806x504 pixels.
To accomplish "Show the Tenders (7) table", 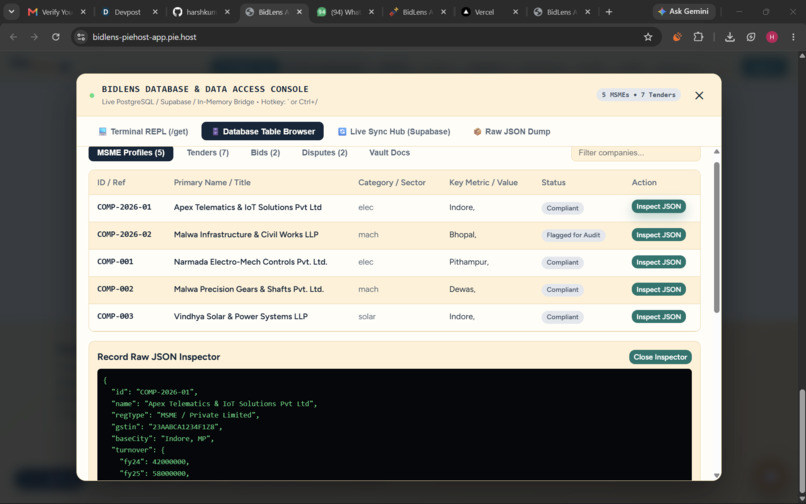I will click(x=208, y=153).
